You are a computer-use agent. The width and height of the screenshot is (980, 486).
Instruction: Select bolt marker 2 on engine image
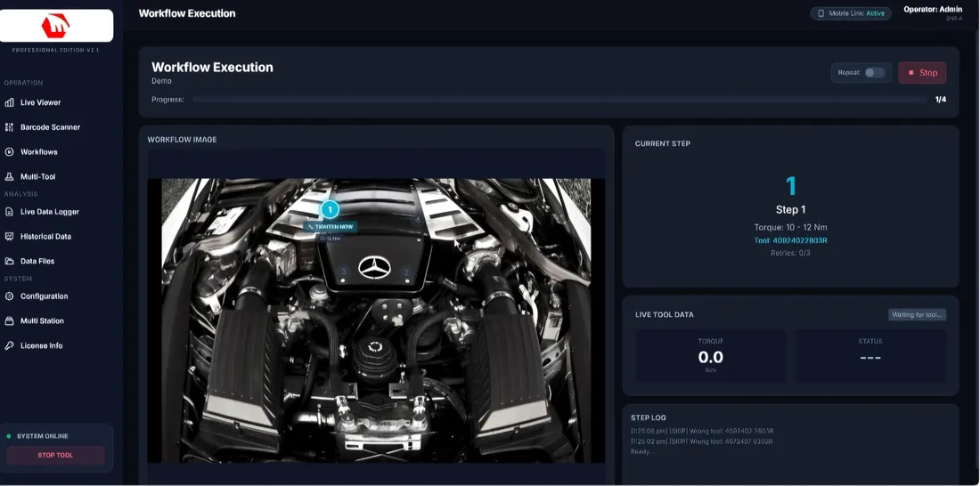point(406,271)
